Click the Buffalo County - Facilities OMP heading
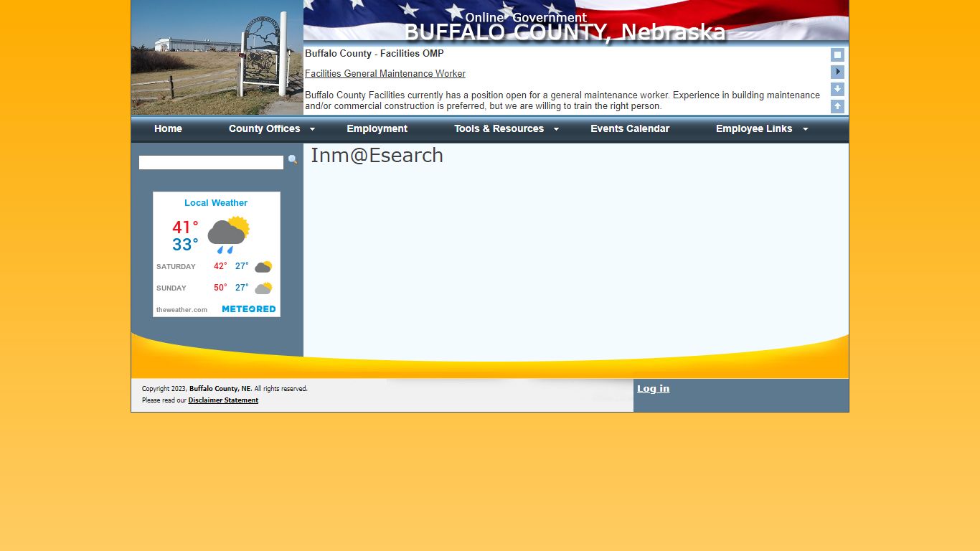 coord(374,54)
